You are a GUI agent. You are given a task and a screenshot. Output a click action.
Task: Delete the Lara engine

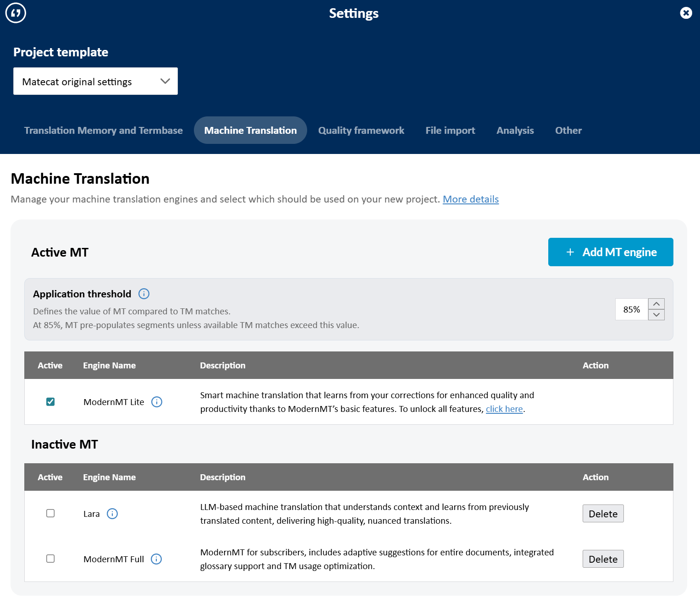click(603, 514)
